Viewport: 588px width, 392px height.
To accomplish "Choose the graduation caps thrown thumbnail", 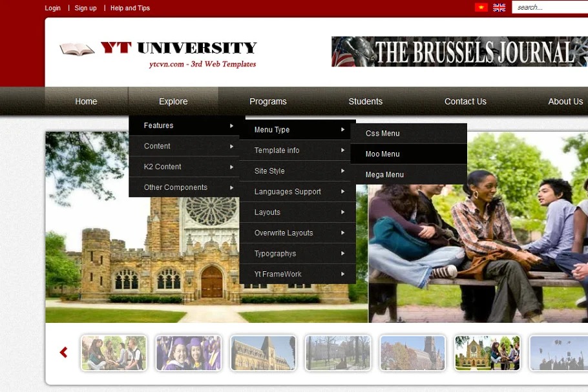I will click(558, 353).
